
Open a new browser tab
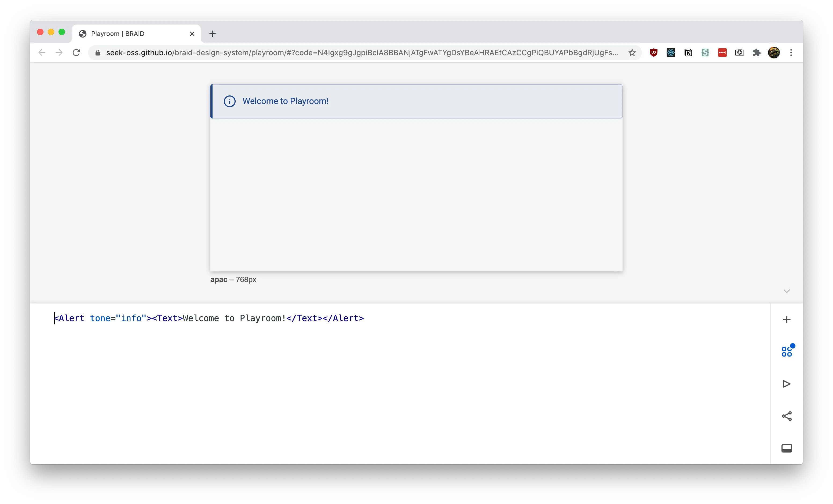[x=212, y=34]
